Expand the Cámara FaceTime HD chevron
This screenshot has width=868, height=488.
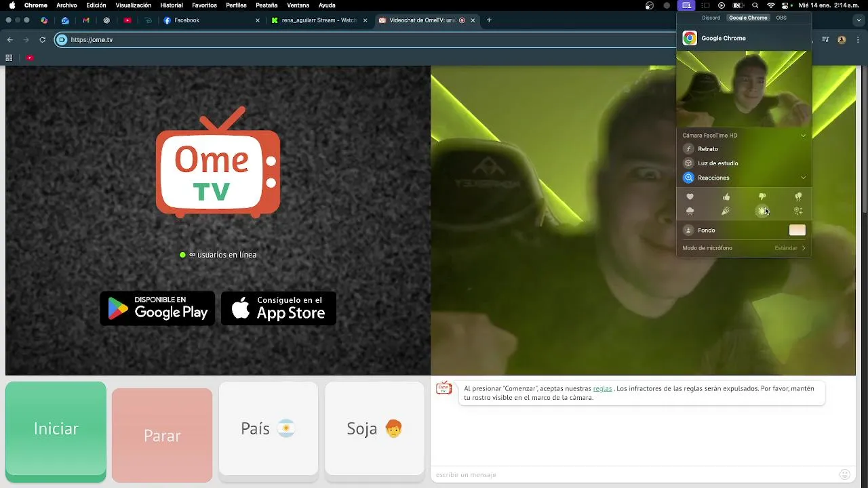804,136
